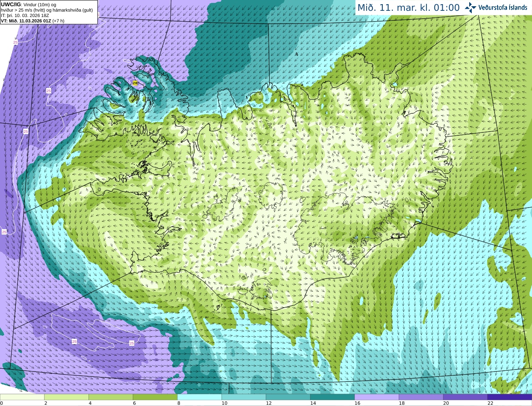
Task: Pick the dark indigo above-22 m/s swatch
Action: [x=510, y=397]
